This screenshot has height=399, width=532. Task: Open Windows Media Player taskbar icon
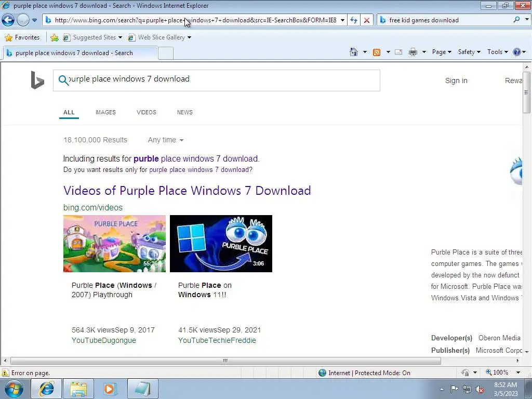pos(110,389)
